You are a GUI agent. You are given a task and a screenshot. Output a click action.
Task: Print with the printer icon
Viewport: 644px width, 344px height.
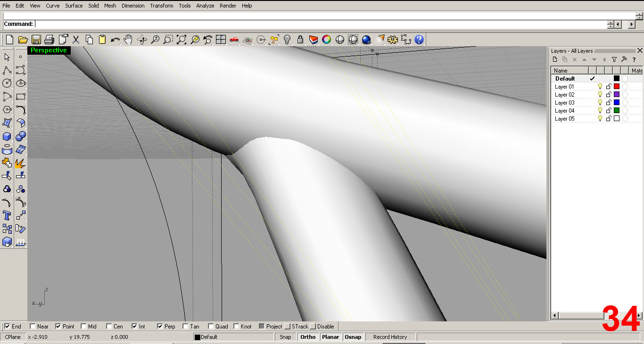(50, 40)
